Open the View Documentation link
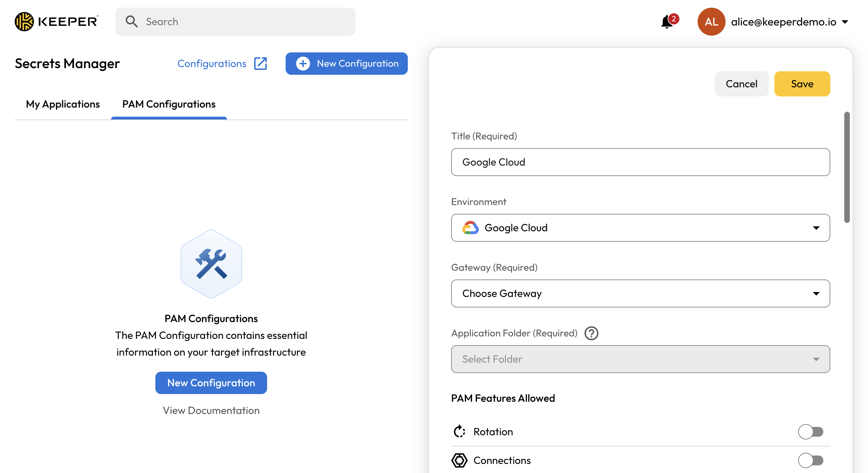The image size is (868, 473). 211,410
